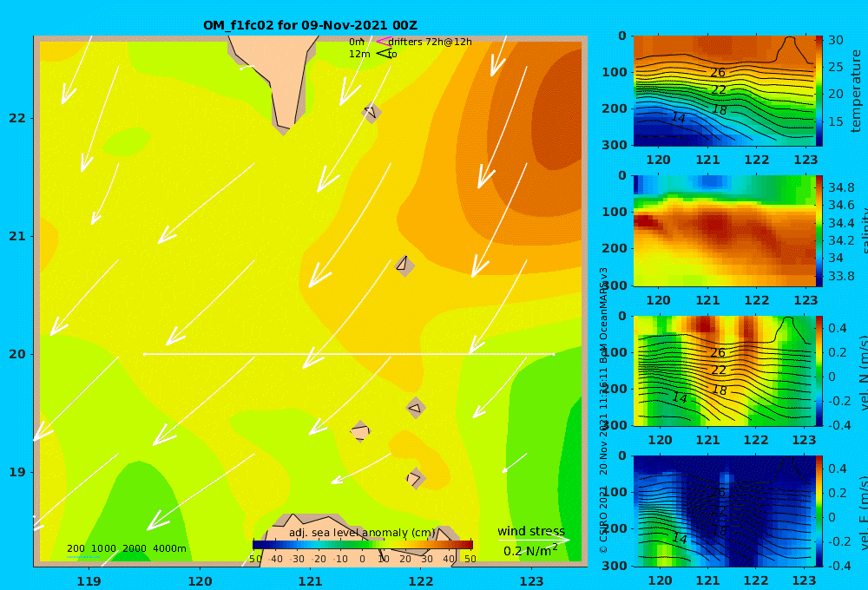Click the main map longitude tick label 121
This screenshot has height=590, width=868.
pos(311,581)
